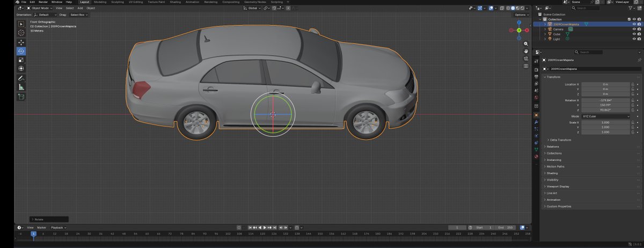
Task: Select the Annotate tool
Action: pos(21,78)
